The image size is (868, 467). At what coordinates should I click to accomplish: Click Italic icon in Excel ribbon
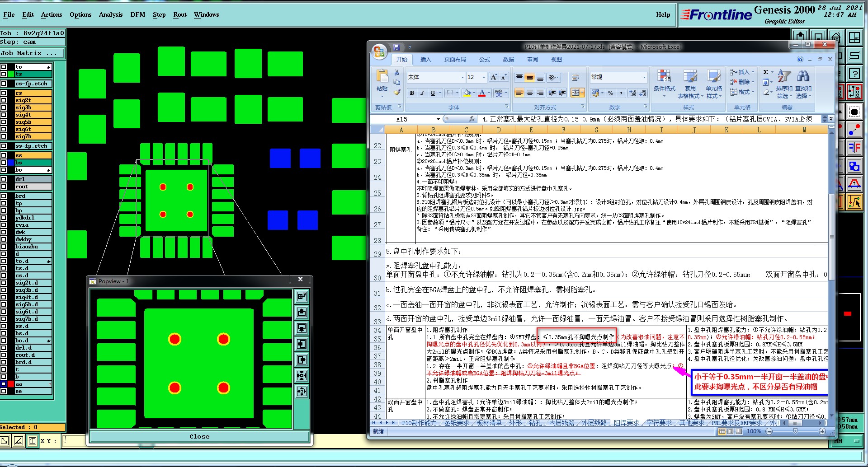[422, 93]
